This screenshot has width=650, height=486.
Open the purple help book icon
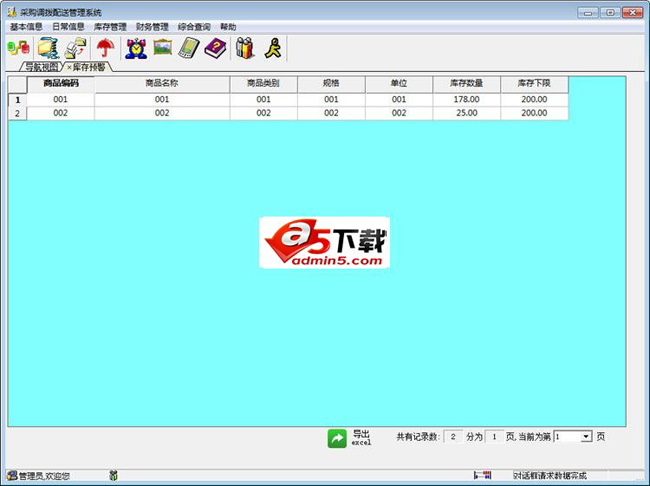216,48
